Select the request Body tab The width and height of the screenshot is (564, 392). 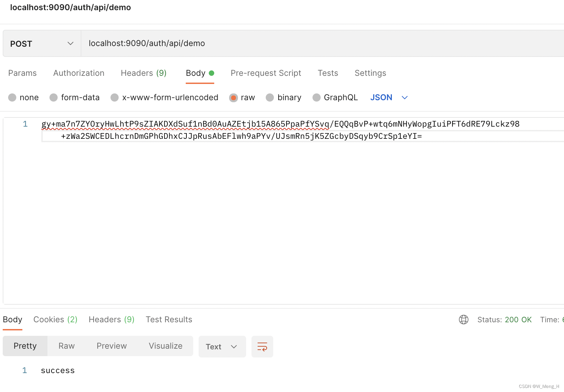coord(200,73)
